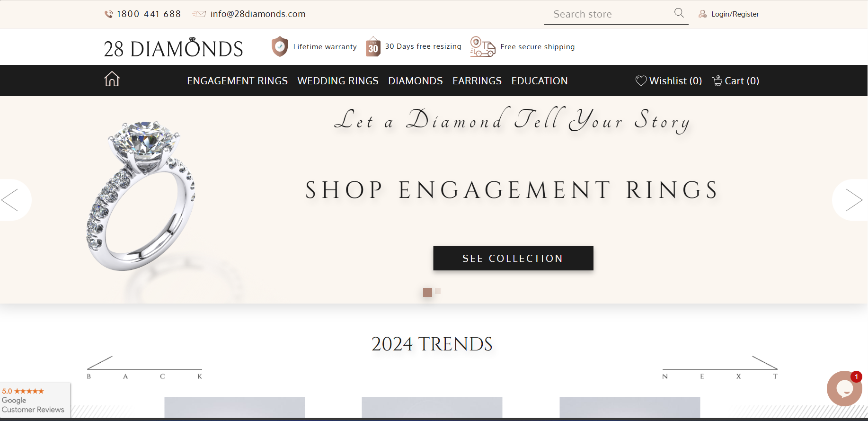Click the diamond ring banner image
868x421 pixels.
141,196
